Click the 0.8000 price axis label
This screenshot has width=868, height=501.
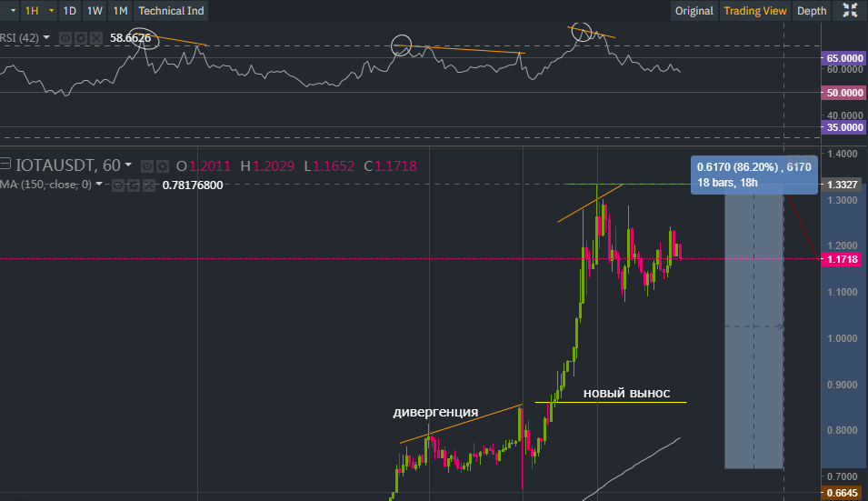coord(842,430)
